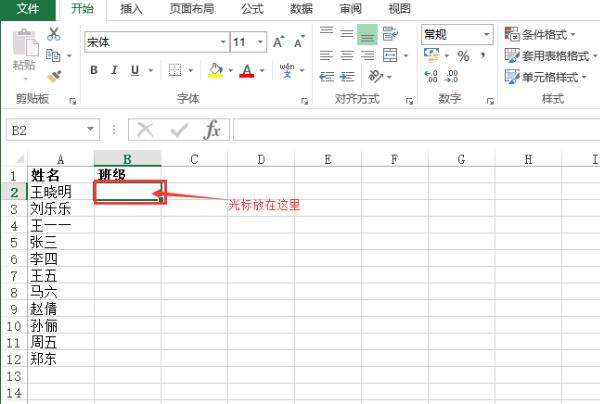Select column C header
This screenshot has width=600, height=404.
point(194,159)
